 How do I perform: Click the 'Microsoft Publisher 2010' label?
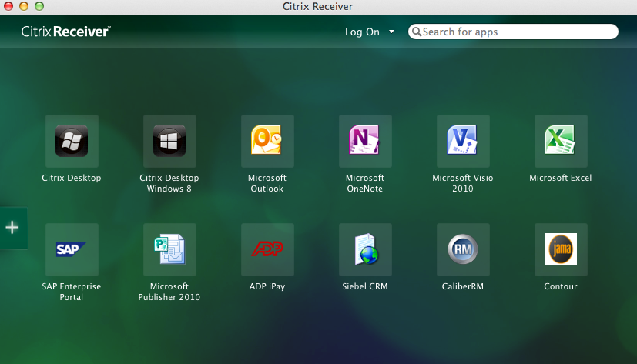169,292
